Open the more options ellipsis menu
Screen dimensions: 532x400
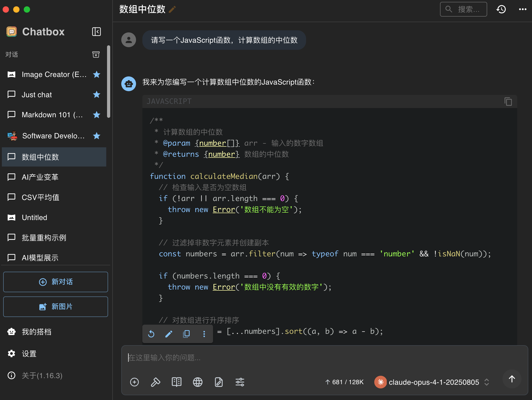point(523,9)
